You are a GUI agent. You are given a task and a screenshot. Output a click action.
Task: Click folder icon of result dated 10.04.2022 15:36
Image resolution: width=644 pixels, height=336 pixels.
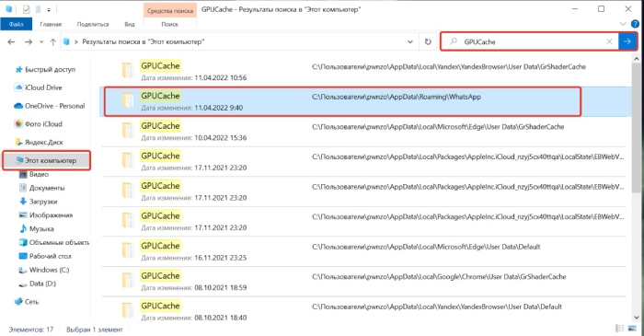128,131
